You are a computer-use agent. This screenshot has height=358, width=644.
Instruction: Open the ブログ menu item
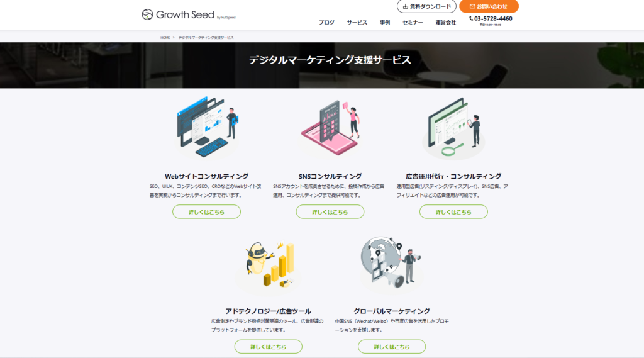(x=326, y=23)
